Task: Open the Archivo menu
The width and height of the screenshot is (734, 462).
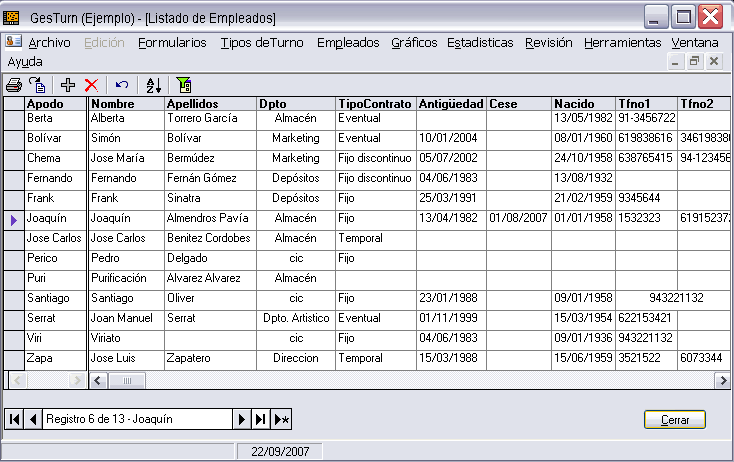Action: click(49, 43)
